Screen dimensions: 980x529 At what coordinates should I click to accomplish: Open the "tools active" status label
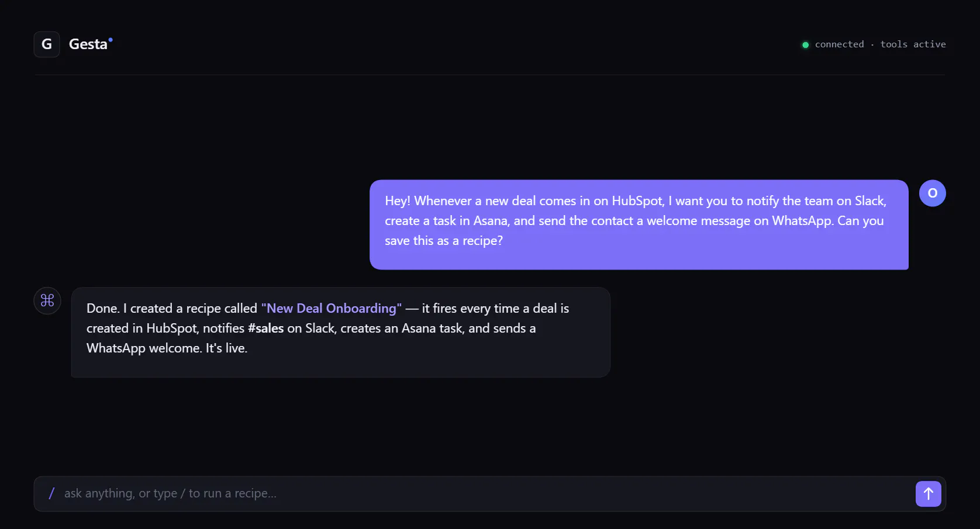[913, 44]
